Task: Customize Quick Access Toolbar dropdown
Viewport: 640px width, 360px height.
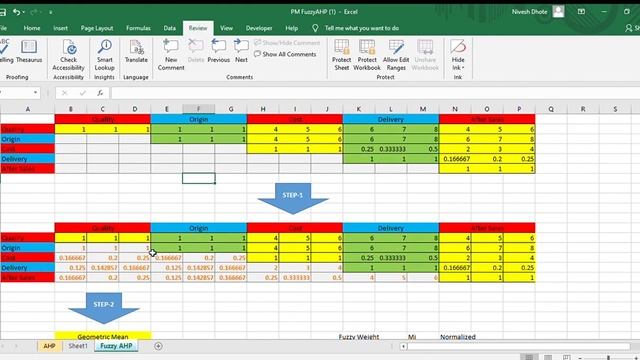Action: (x=51, y=12)
